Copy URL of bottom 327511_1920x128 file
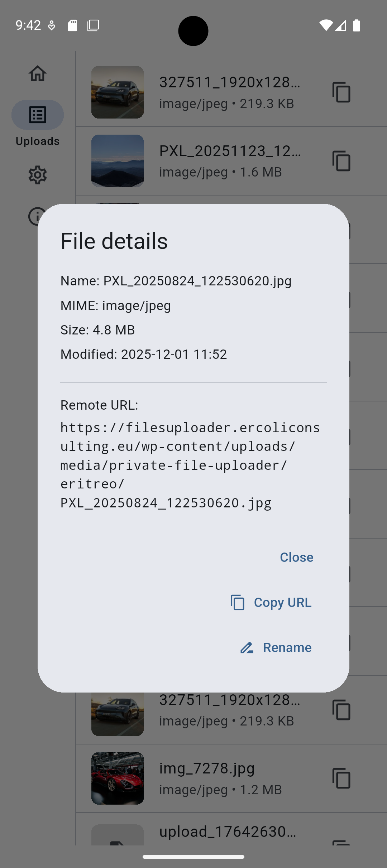387x868 pixels. click(341, 710)
